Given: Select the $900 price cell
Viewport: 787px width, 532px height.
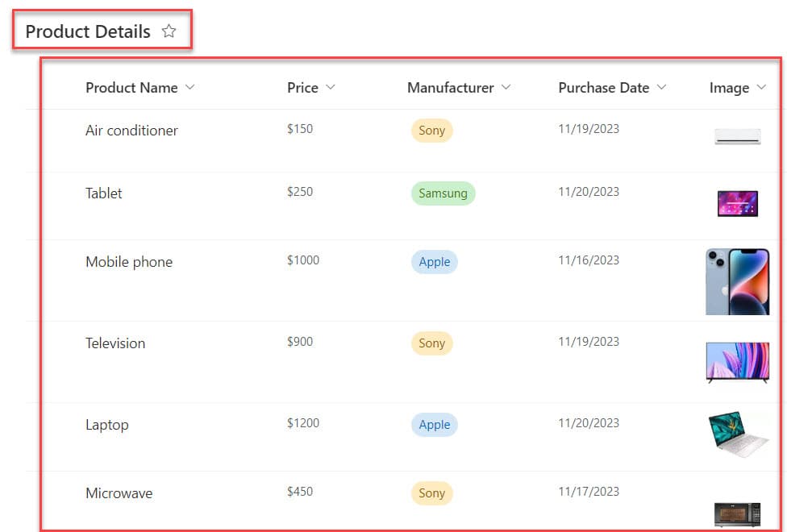Looking at the screenshot, I should coord(300,342).
